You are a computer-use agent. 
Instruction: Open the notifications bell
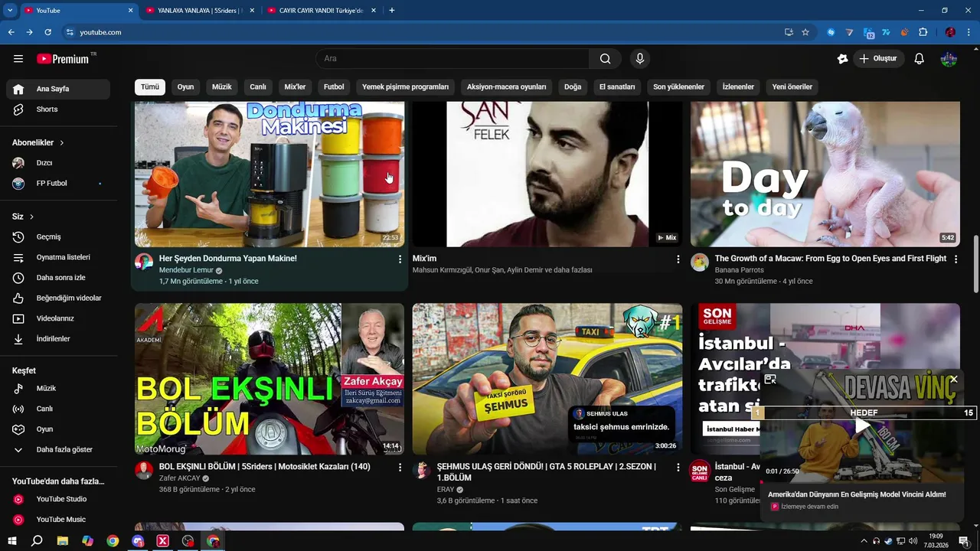click(x=920, y=59)
